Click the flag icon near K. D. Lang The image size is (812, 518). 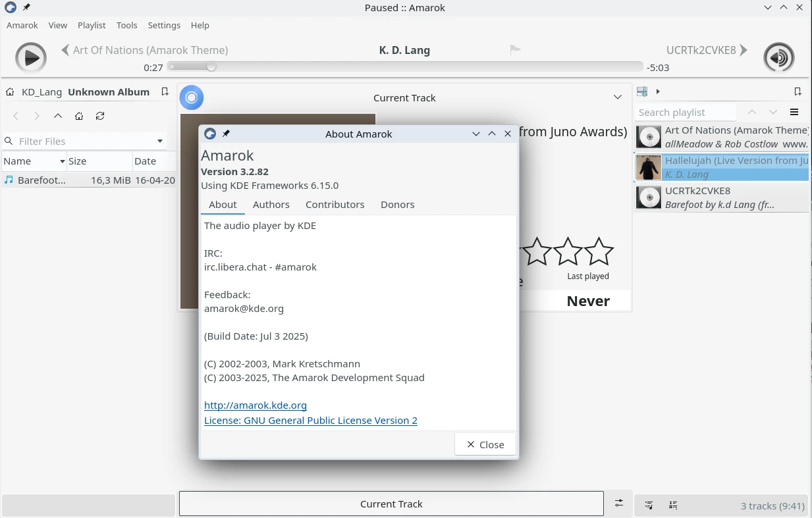pos(515,50)
